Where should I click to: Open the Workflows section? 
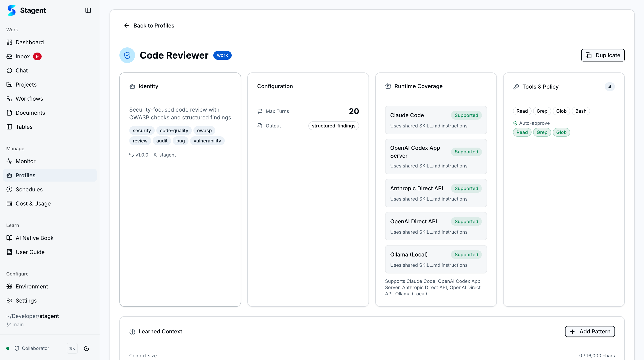(29, 99)
